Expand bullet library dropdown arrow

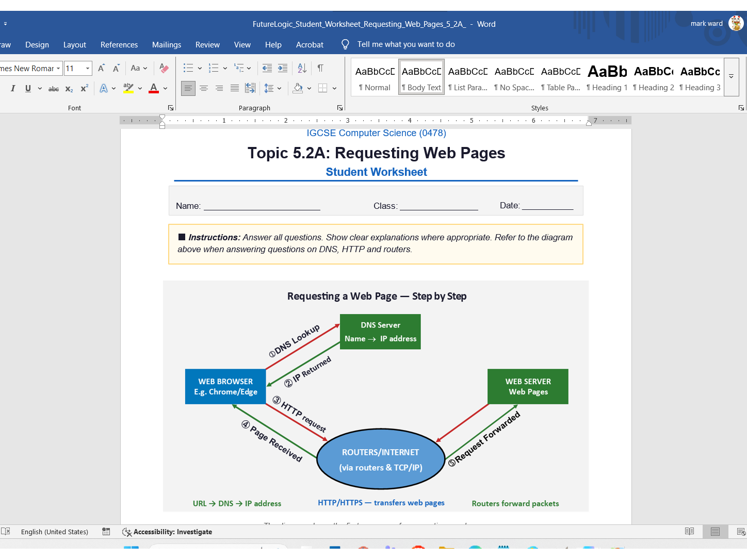[x=200, y=68]
